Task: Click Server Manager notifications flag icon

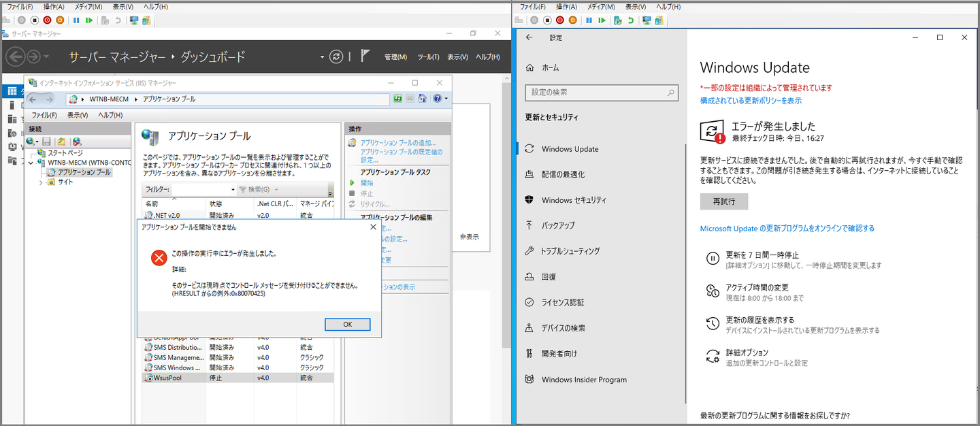Action: point(365,56)
